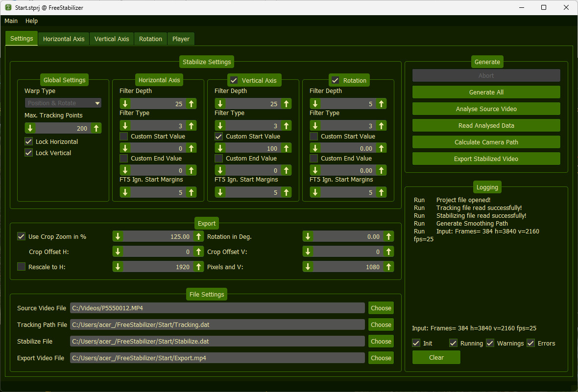578x392 pixels.
Task: Uncheck Lock Horizontal checkbox
Action: (28, 141)
